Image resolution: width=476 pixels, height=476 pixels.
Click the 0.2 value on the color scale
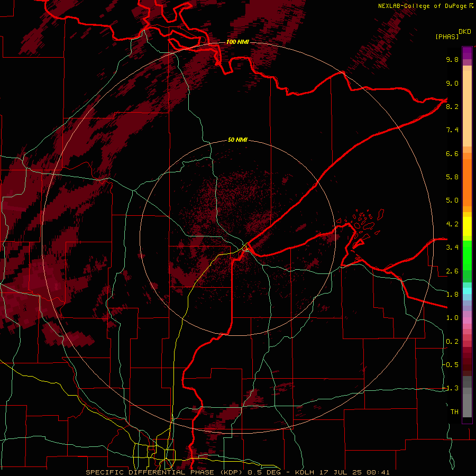click(452, 342)
